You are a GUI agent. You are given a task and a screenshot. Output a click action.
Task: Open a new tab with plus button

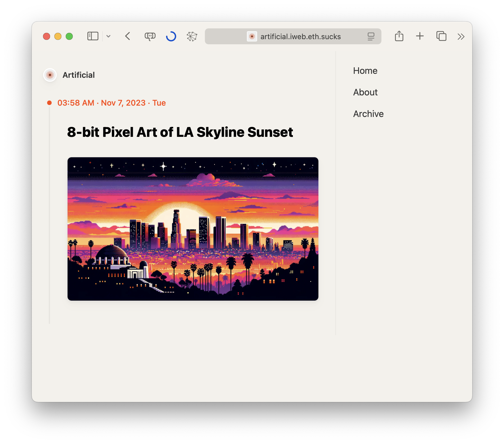click(420, 36)
